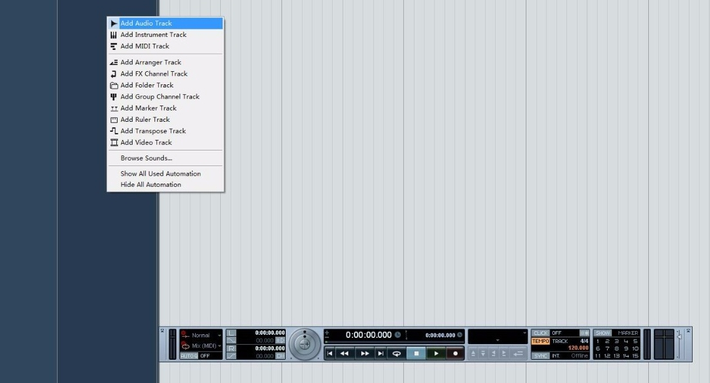The width and height of the screenshot is (710, 383).
Task: Click the left locator time value
Action: (270, 333)
